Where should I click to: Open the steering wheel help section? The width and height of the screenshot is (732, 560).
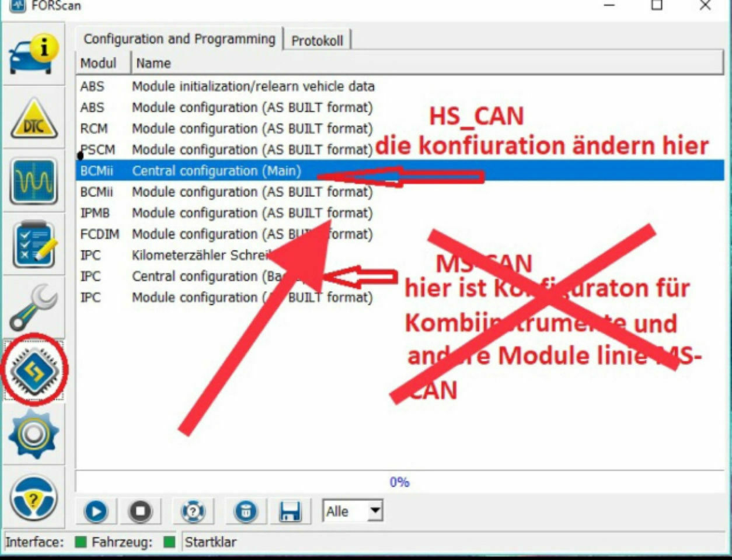click(x=33, y=498)
